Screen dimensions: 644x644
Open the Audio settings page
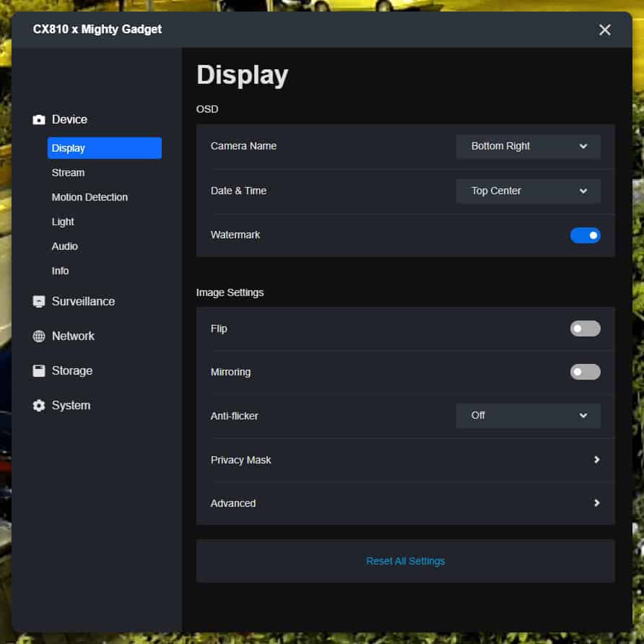tap(65, 246)
